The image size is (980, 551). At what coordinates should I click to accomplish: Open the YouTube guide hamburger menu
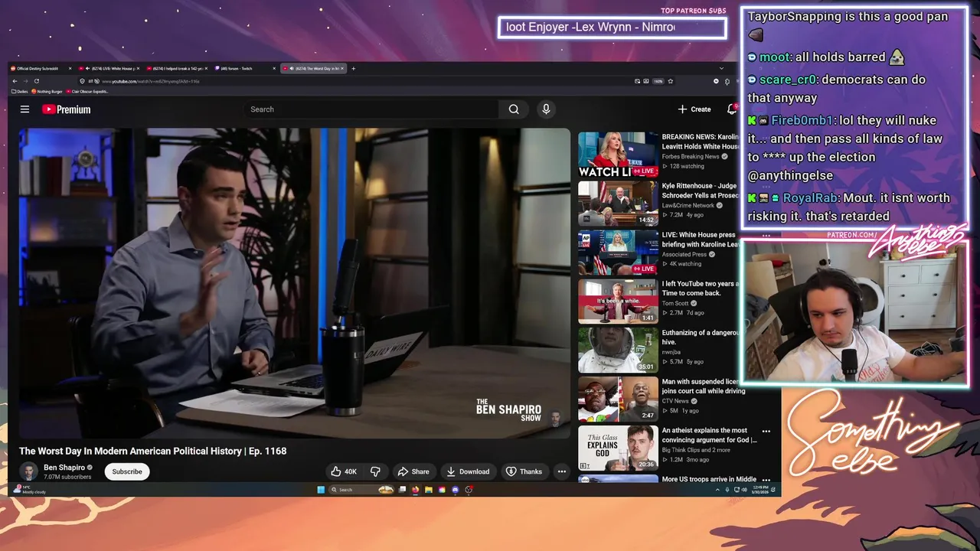click(x=24, y=109)
